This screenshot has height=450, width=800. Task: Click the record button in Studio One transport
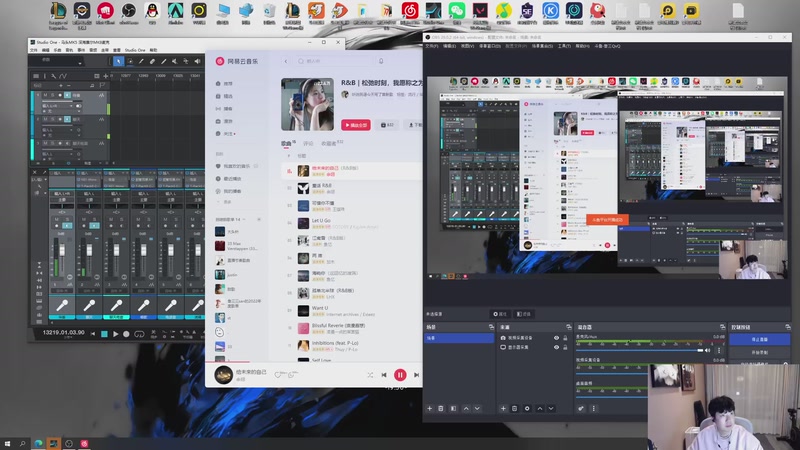coord(126,334)
